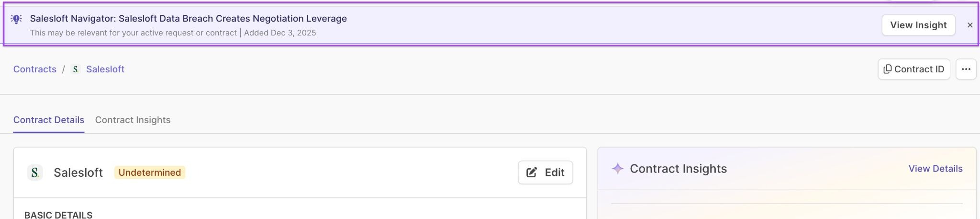
Task: Click the sparkle icon beside Contract Insights
Action: click(x=618, y=169)
